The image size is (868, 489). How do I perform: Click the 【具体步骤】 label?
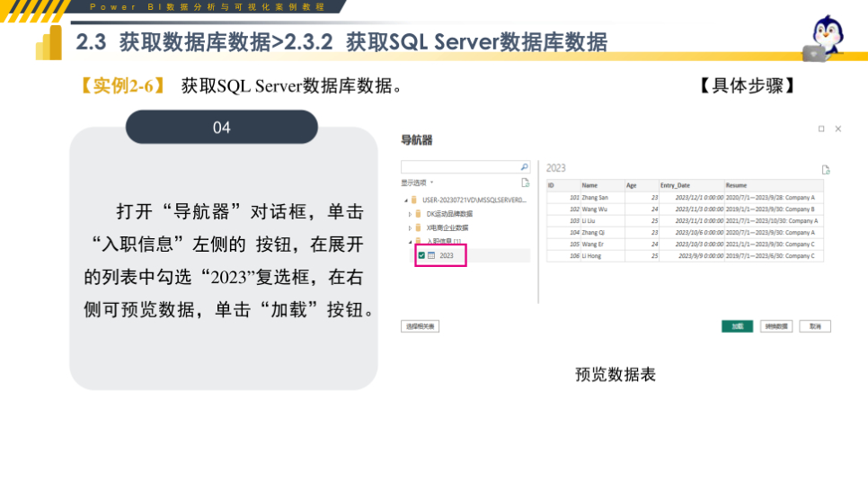click(x=748, y=85)
